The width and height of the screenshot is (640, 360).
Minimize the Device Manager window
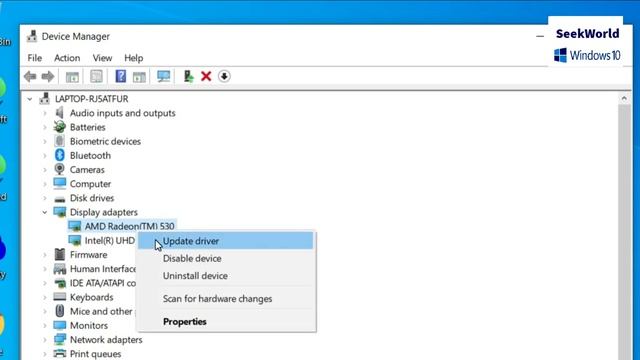tap(540, 36)
